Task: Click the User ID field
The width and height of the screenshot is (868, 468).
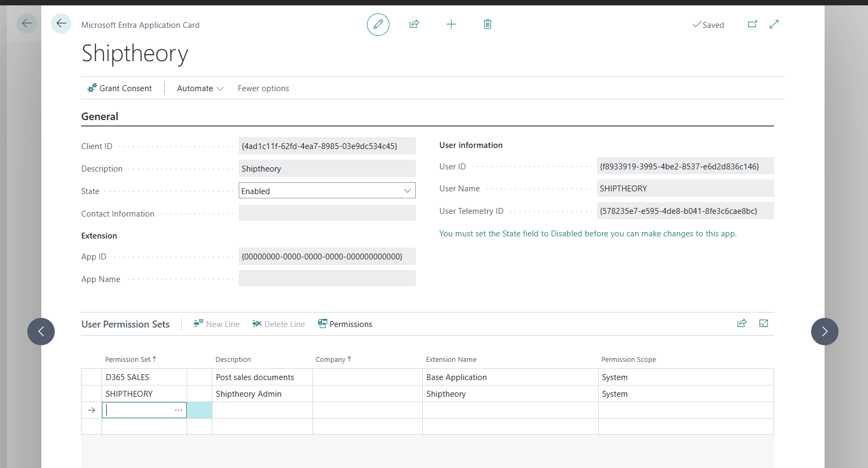Action: click(686, 166)
